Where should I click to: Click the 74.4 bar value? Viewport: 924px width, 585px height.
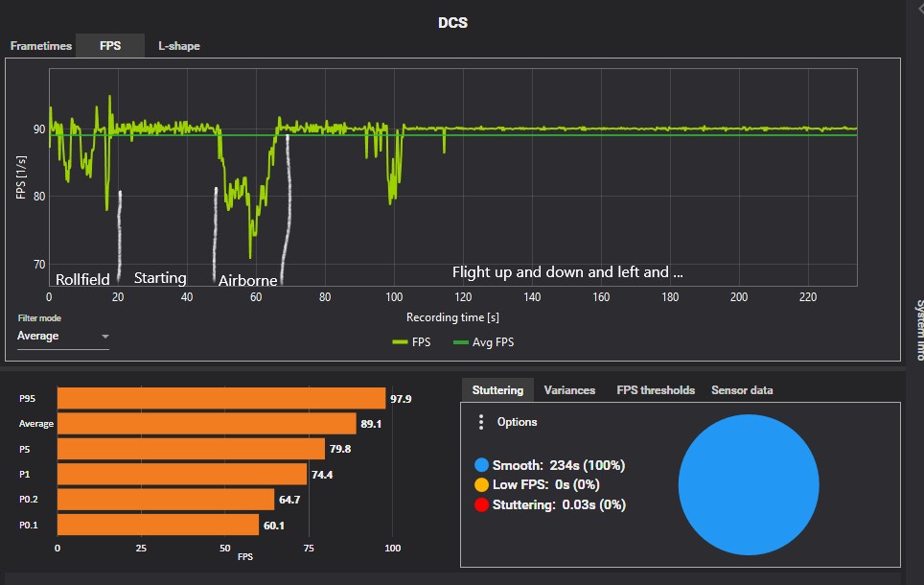(322, 475)
